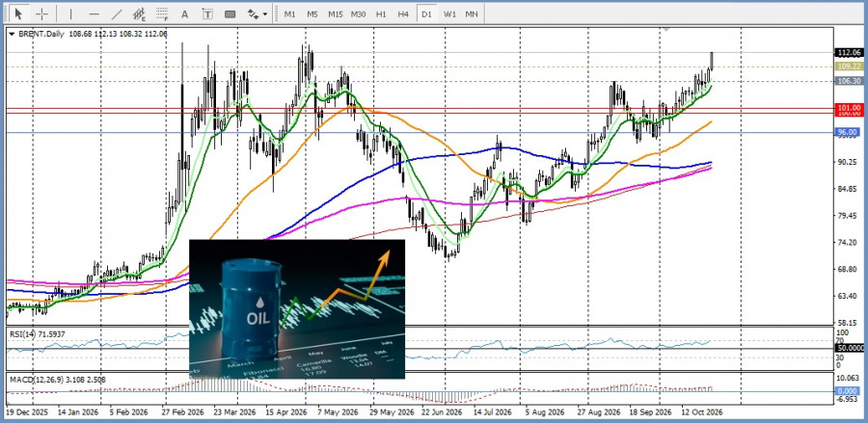Switch to H1 timeframe
The width and height of the screenshot is (868, 423).
click(381, 14)
